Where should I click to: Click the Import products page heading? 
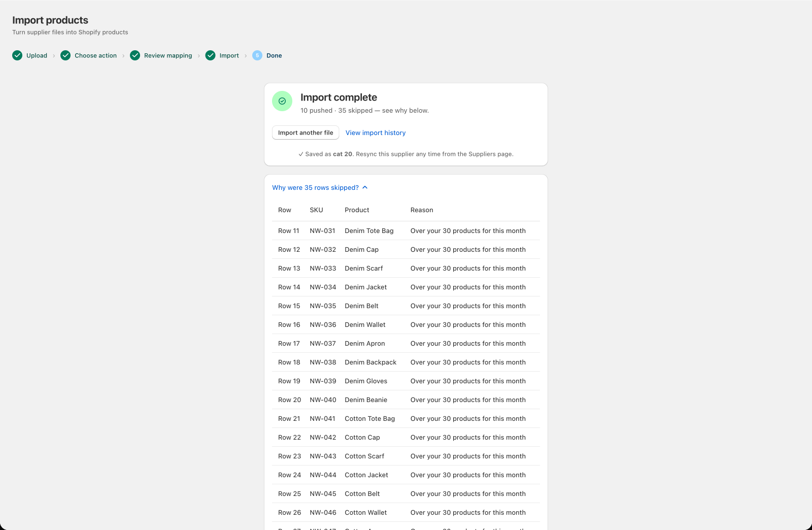tap(50, 20)
